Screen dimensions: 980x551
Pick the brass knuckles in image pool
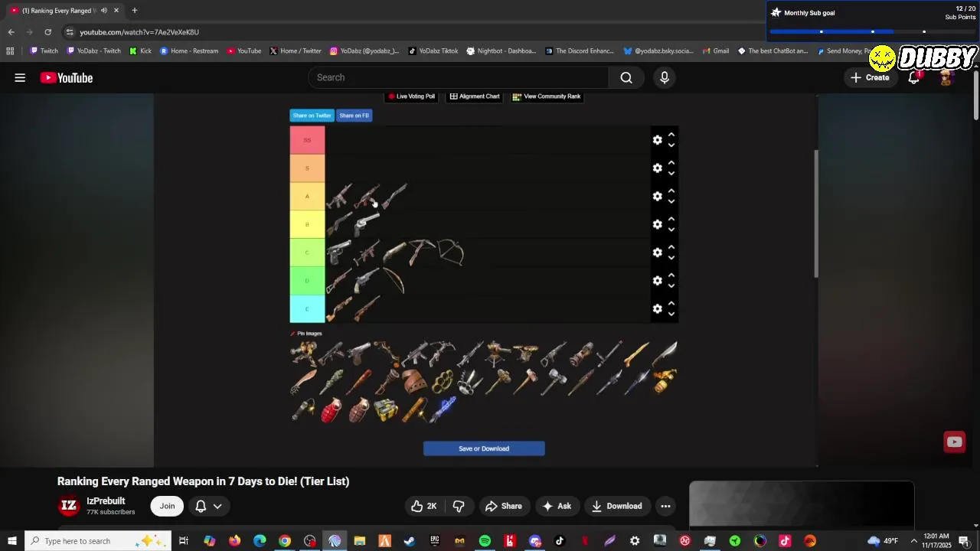(443, 381)
